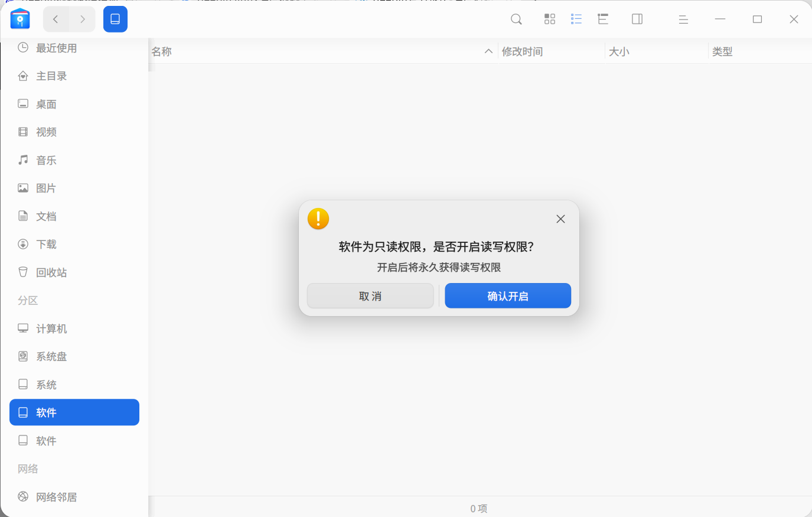Open 主目录 home folder
This screenshot has height=517, width=812.
[74, 76]
